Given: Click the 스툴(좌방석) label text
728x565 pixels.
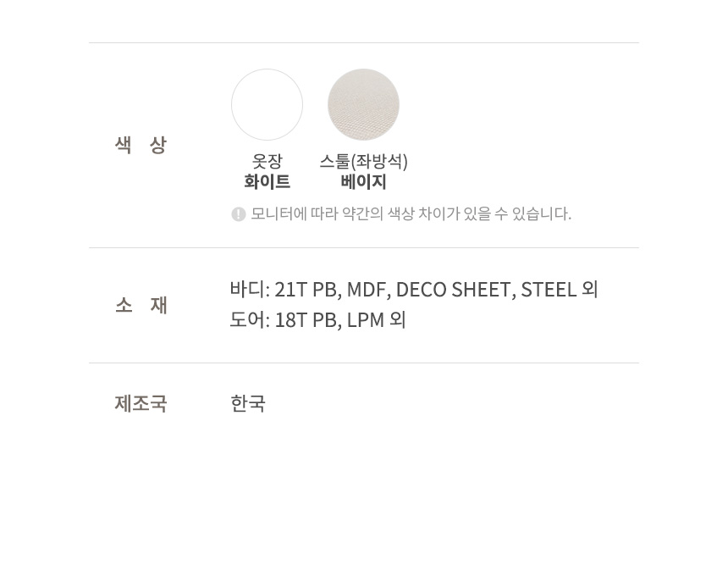Looking at the screenshot, I should pyautogui.click(x=363, y=161).
